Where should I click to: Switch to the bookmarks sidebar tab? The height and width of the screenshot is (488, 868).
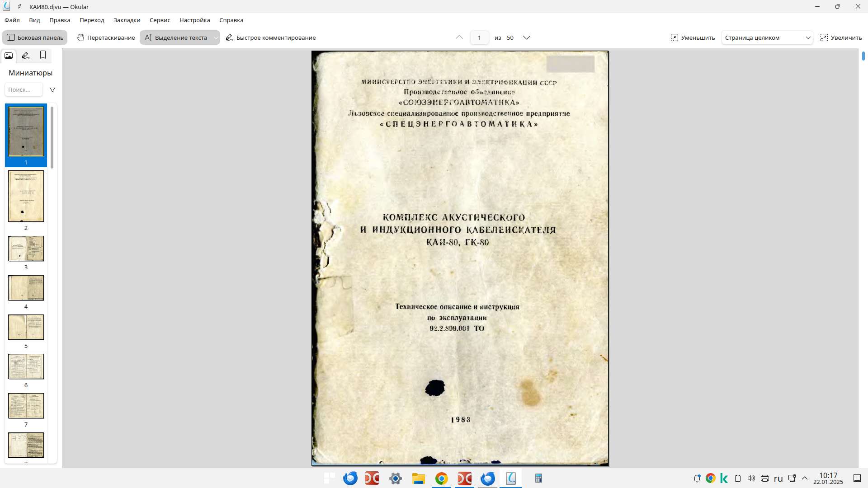[43, 55]
